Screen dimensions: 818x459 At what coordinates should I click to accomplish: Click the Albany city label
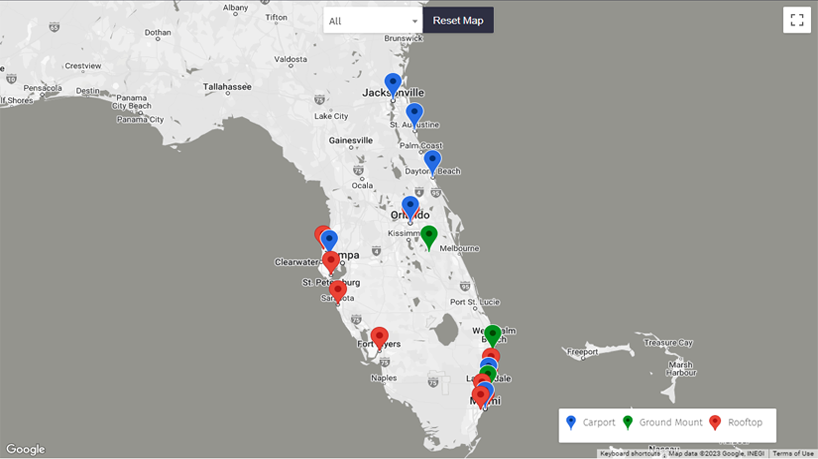tap(235, 8)
